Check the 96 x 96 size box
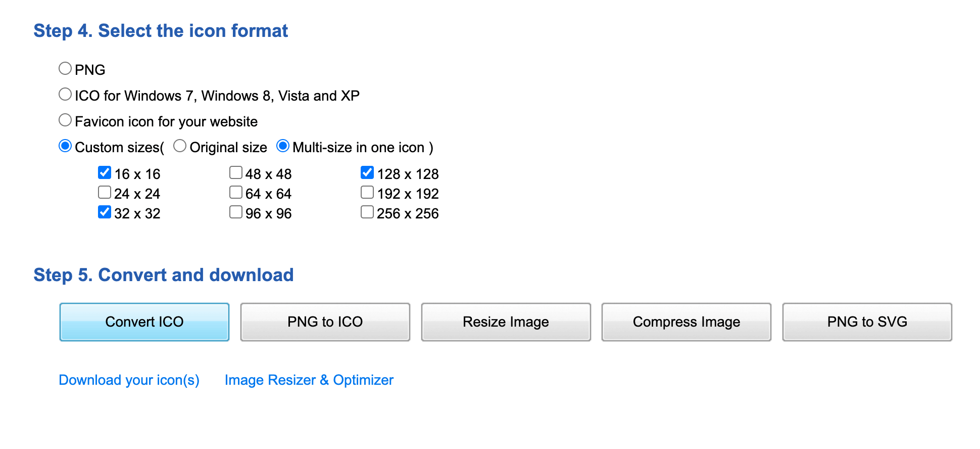The height and width of the screenshot is (449, 980). pos(236,212)
